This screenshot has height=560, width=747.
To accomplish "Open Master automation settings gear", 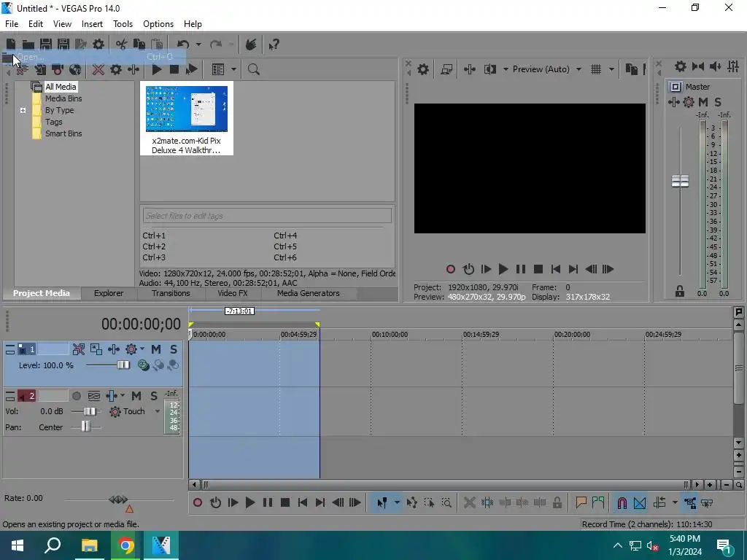I will pos(689,102).
